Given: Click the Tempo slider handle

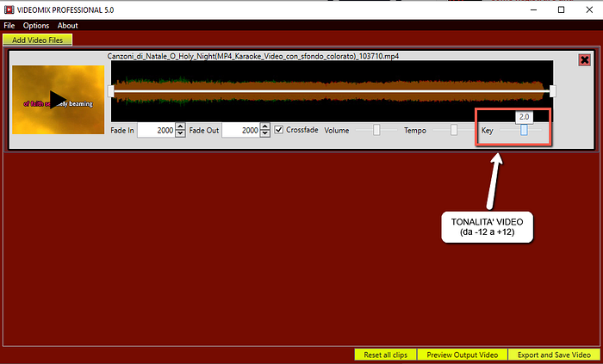Looking at the screenshot, I should 454,130.
